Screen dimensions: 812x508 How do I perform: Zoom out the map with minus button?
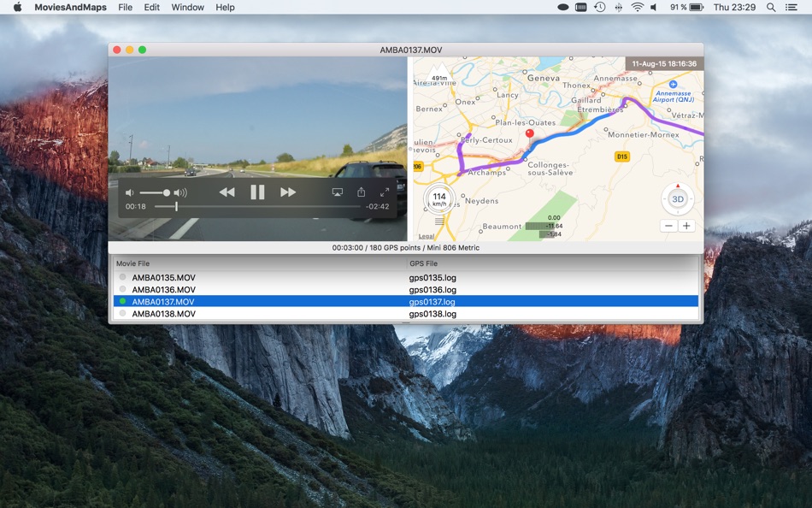click(x=668, y=226)
